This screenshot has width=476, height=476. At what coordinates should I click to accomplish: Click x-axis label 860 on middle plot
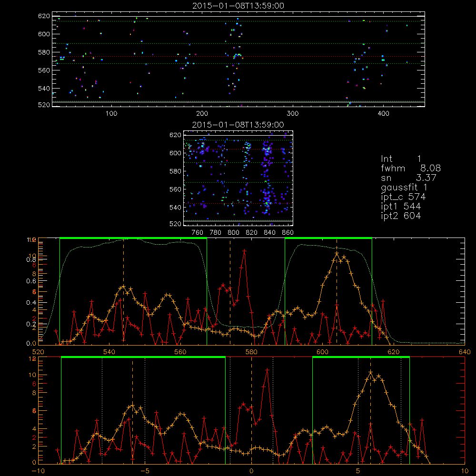288,233
